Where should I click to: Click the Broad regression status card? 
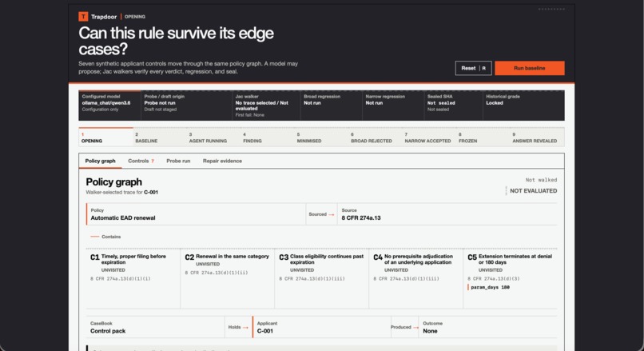click(x=332, y=106)
